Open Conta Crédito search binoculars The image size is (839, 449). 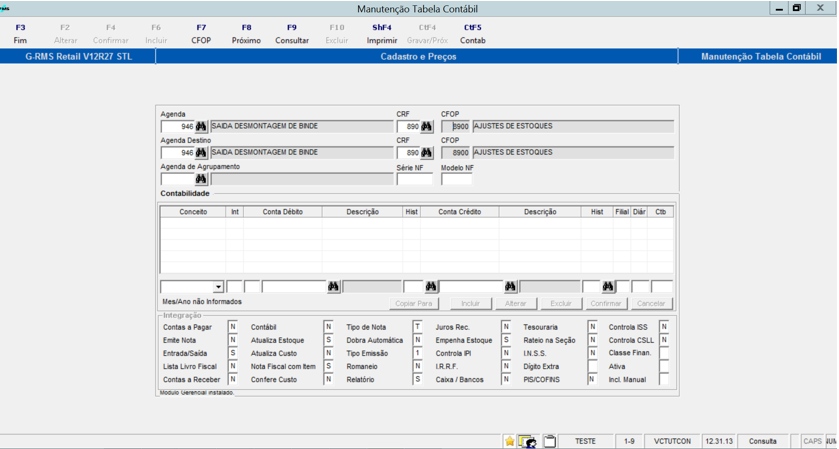[x=510, y=287]
